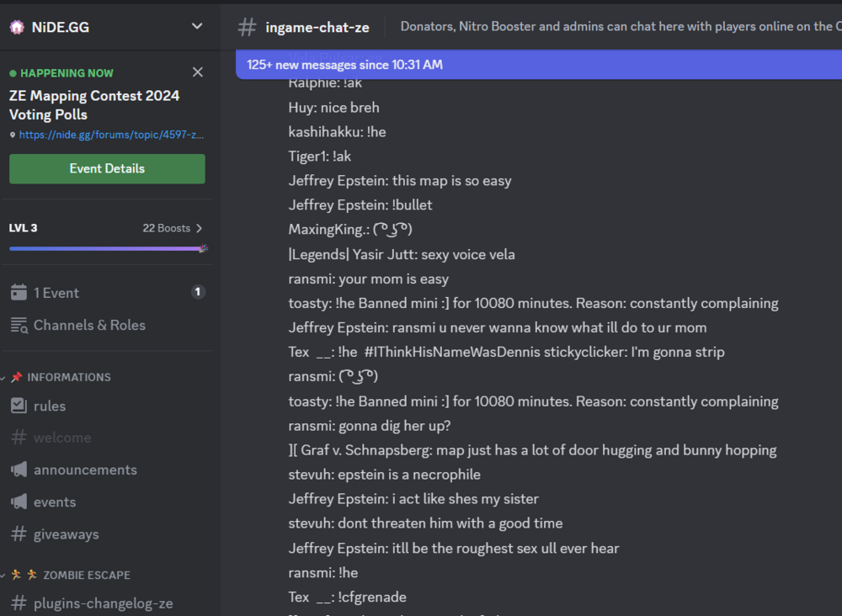Open the ZE Mapping Contest forum link
This screenshot has width=842, height=616.
pos(110,135)
